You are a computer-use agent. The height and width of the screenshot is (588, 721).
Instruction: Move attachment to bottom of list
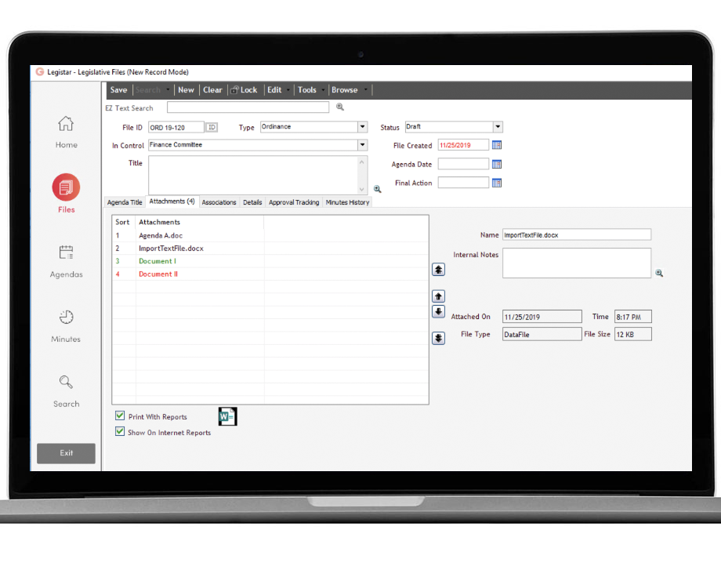(x=438, y=338)
